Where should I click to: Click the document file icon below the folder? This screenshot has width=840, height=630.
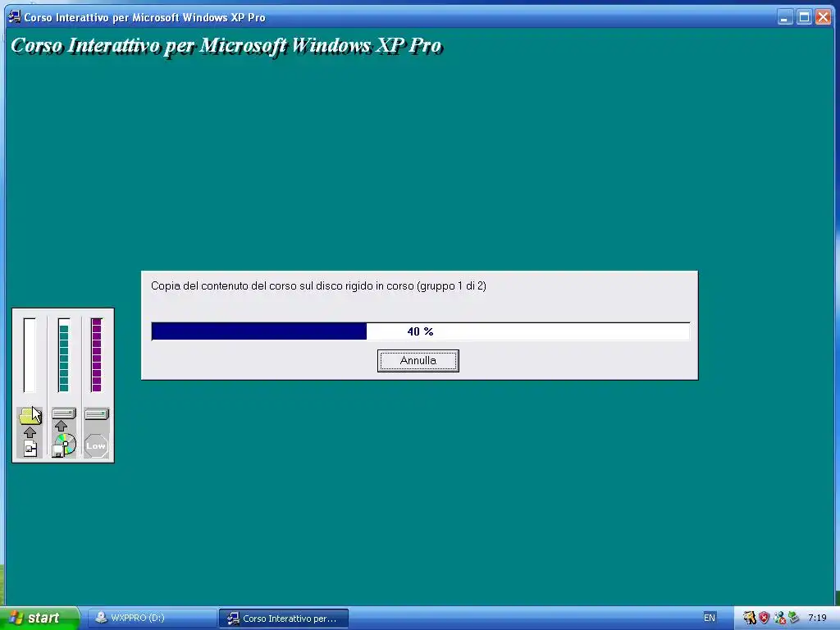coord(30,449)
